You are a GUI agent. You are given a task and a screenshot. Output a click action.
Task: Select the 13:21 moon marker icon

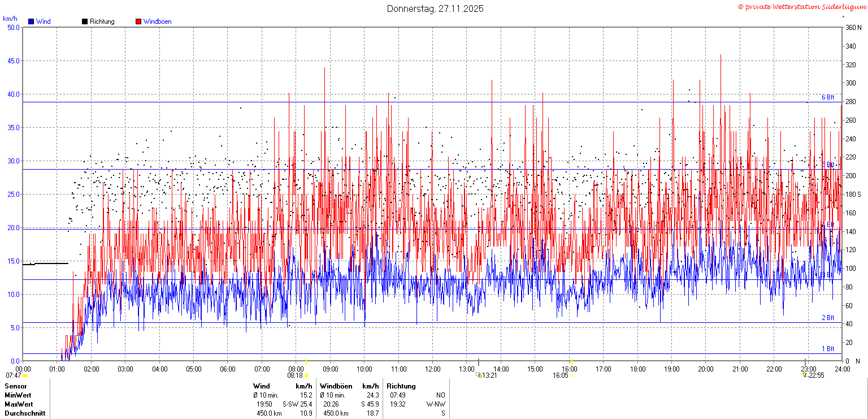480,375
